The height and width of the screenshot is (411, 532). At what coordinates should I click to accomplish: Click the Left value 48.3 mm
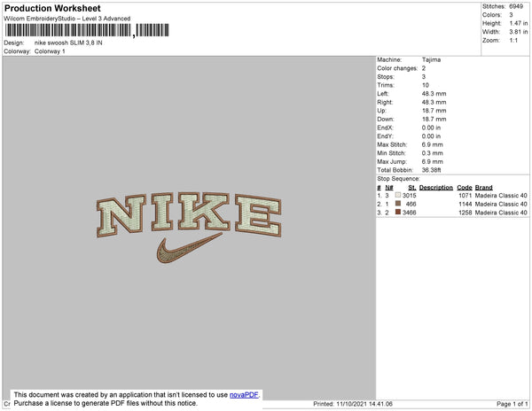[x=434, y=94]
